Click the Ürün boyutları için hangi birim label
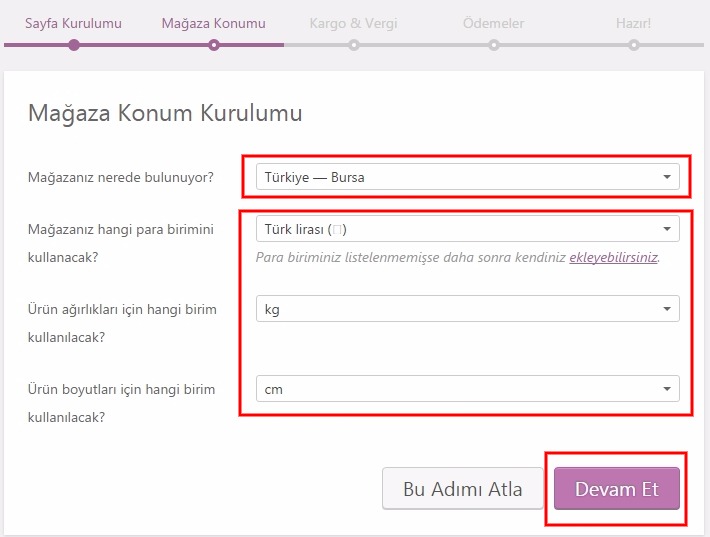The height and width of the screenshot is (537, 710). click(121, 403)
